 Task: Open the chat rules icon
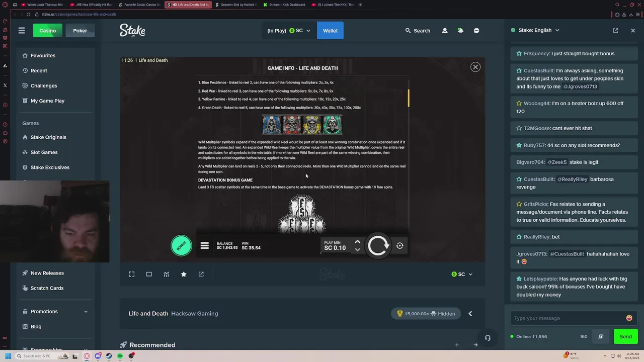pos(601,337)
